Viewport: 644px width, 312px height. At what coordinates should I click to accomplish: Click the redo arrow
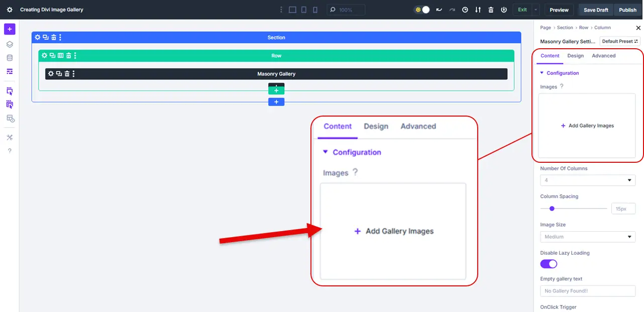[452, 10]
